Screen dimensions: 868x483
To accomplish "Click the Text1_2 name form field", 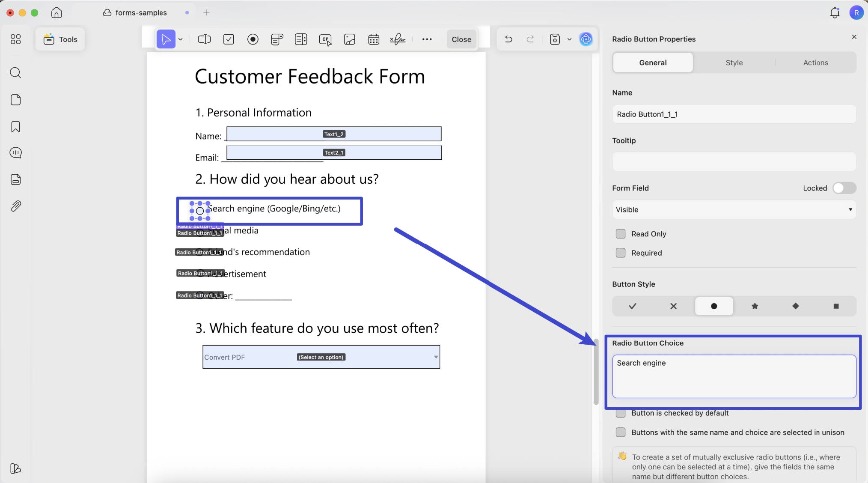I will pos(334,134).
